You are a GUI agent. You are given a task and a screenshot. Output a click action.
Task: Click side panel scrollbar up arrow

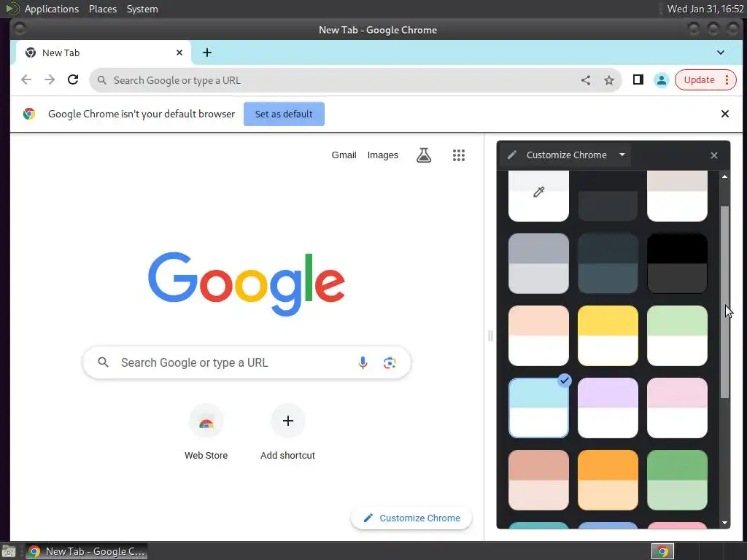point(724,176)
